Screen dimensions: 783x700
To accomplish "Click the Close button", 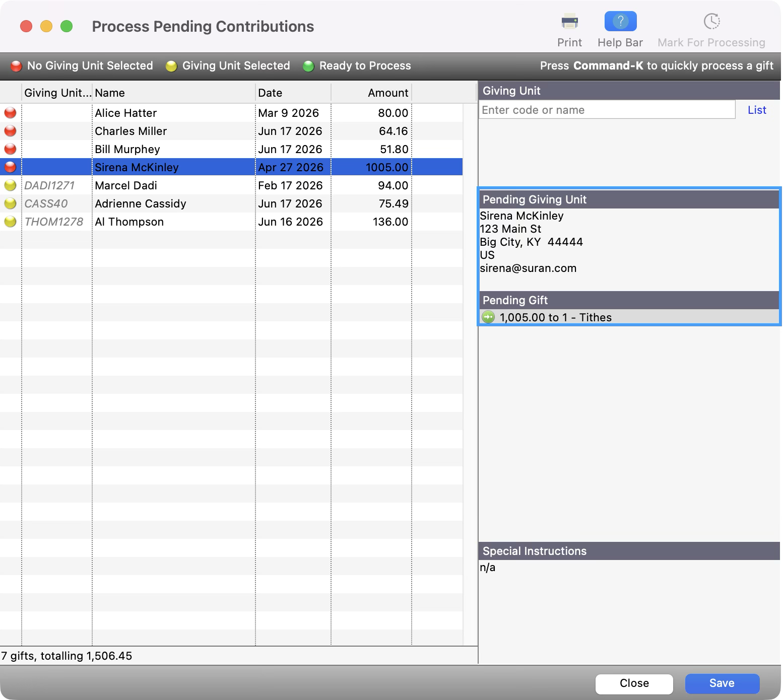I will [x=634, y=683].
